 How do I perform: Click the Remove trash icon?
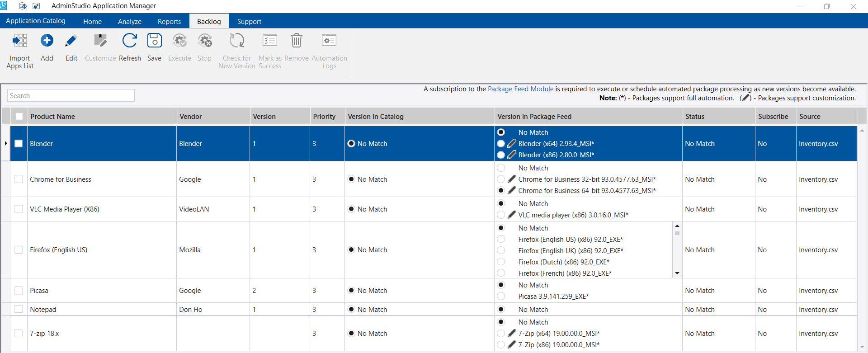click(297, 41)
